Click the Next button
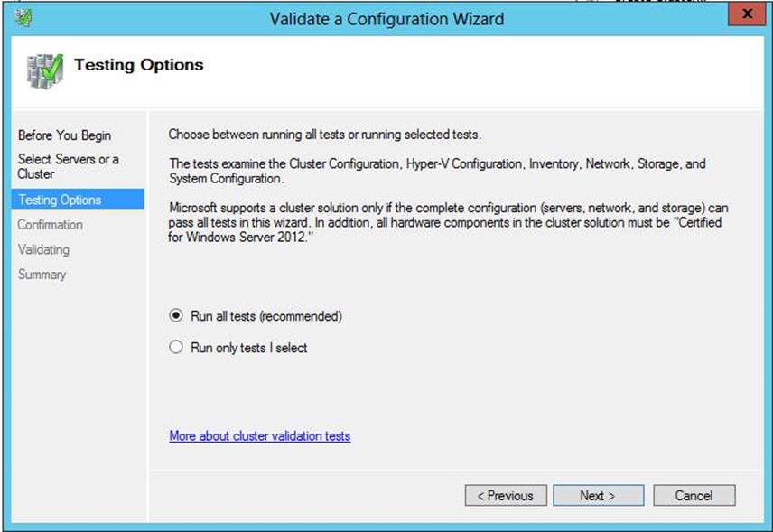 tap(598, 495)
